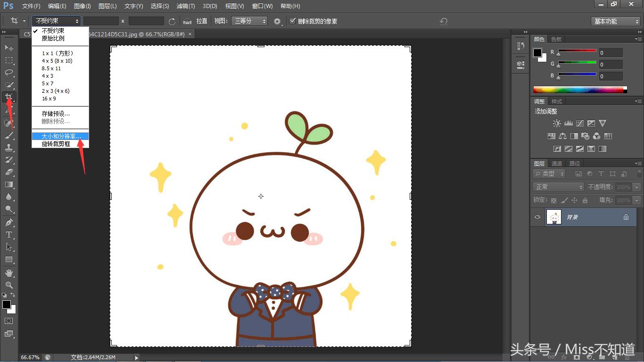This screenshot has width=644, height=362.
Task: Select the Crop tool in the toolbar
Action: click(x=8, y=98)
